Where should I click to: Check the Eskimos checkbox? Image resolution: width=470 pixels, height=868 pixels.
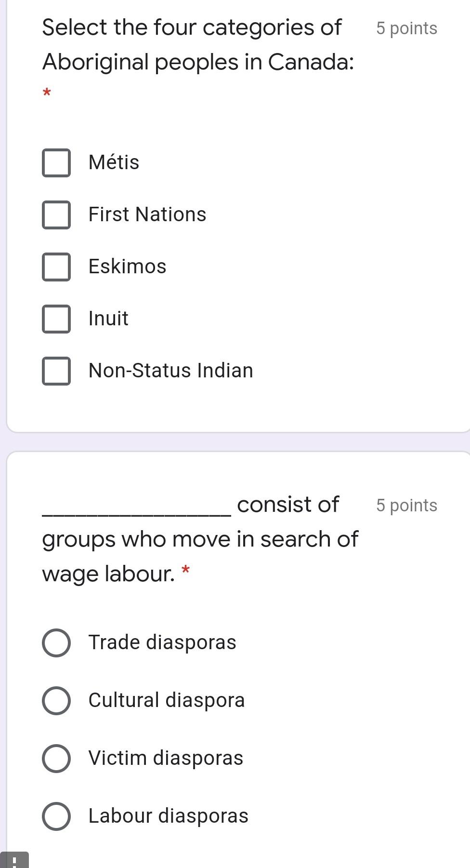(56, 267)
